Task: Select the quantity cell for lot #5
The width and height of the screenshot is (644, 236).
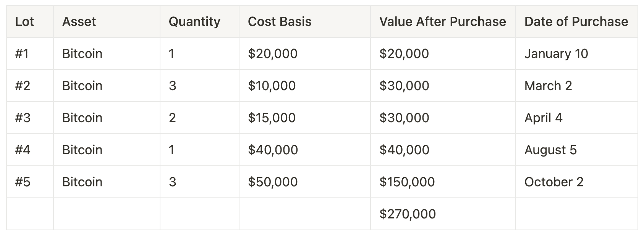Action: (x=172, y=182)
